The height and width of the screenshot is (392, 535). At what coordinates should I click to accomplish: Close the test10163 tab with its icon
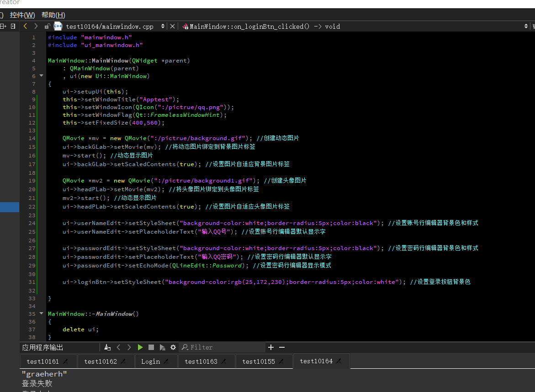pyautogui.click(x=224, y=361)
